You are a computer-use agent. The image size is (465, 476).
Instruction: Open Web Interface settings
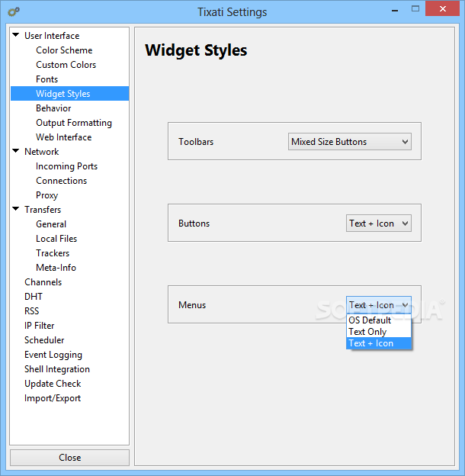pos(64,137)
